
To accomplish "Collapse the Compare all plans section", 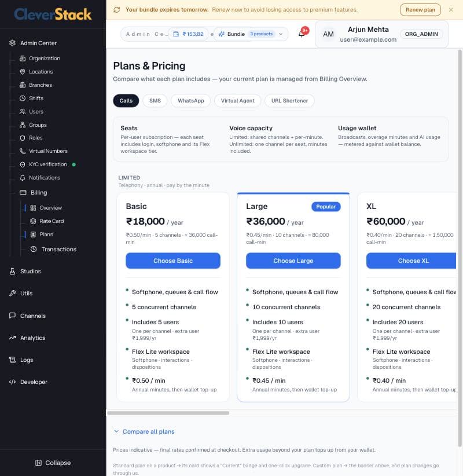I will [144, 431].
